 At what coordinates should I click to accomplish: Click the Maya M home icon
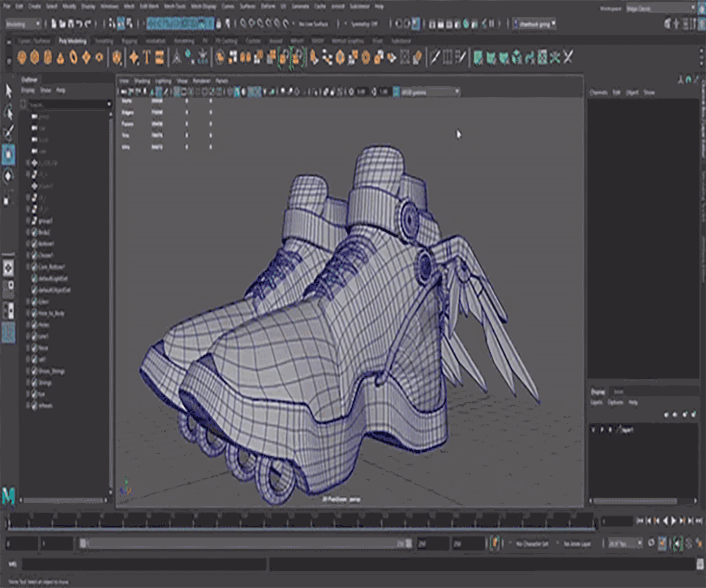8,496
